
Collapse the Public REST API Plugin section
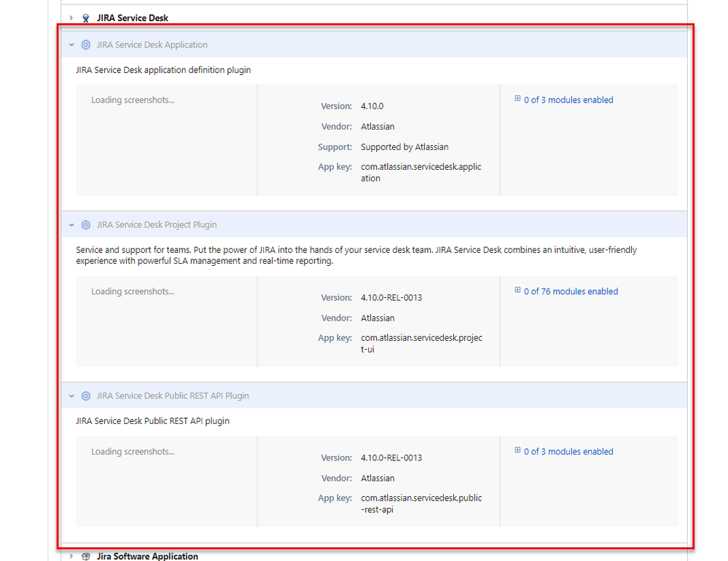point(71,396)
